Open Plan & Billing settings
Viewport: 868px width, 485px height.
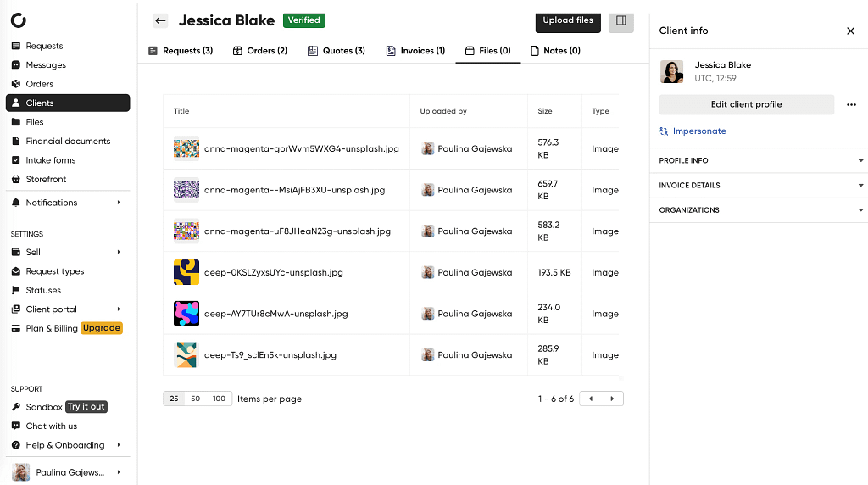[x=44, y=328]
